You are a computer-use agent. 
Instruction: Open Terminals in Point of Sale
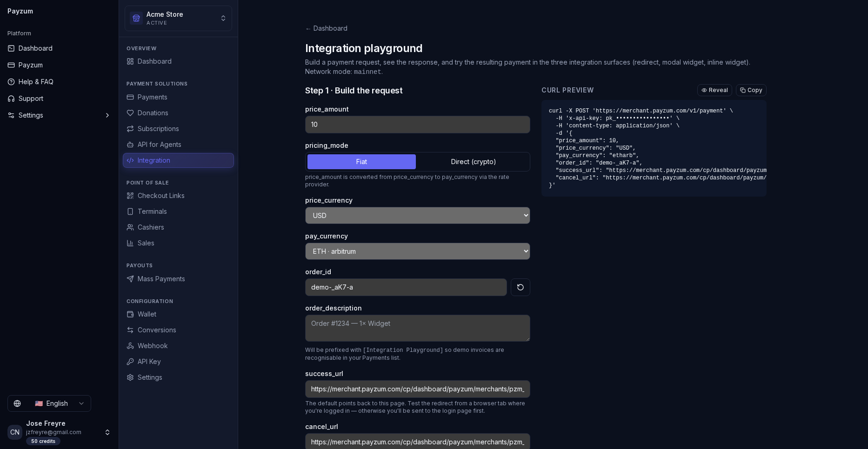tap(178, 211)
